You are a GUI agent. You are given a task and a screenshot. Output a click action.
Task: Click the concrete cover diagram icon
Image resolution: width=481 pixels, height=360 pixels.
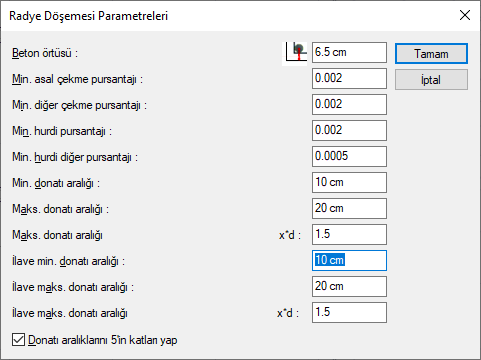tap(295, 53)
